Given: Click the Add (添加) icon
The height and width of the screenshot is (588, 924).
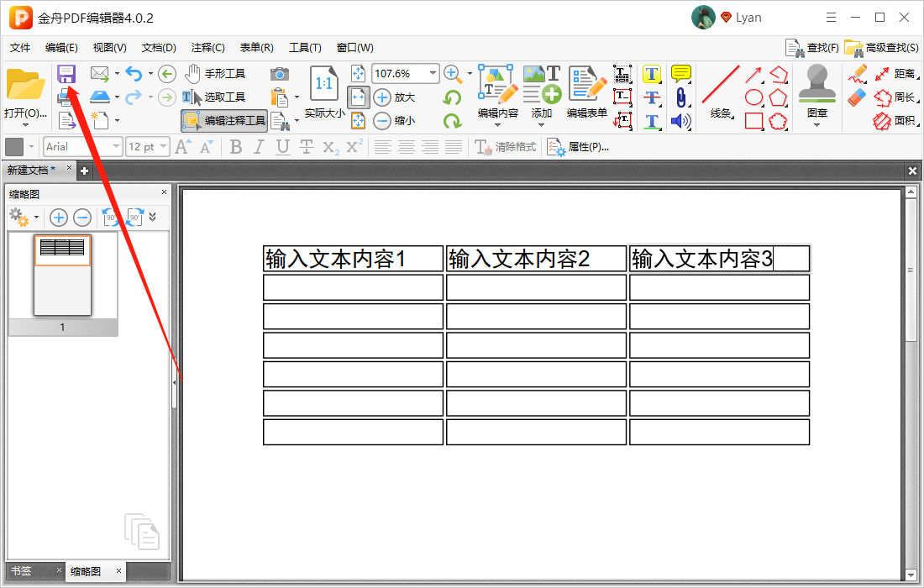Looking at the screenshot, I should click(x=542, y=84).
